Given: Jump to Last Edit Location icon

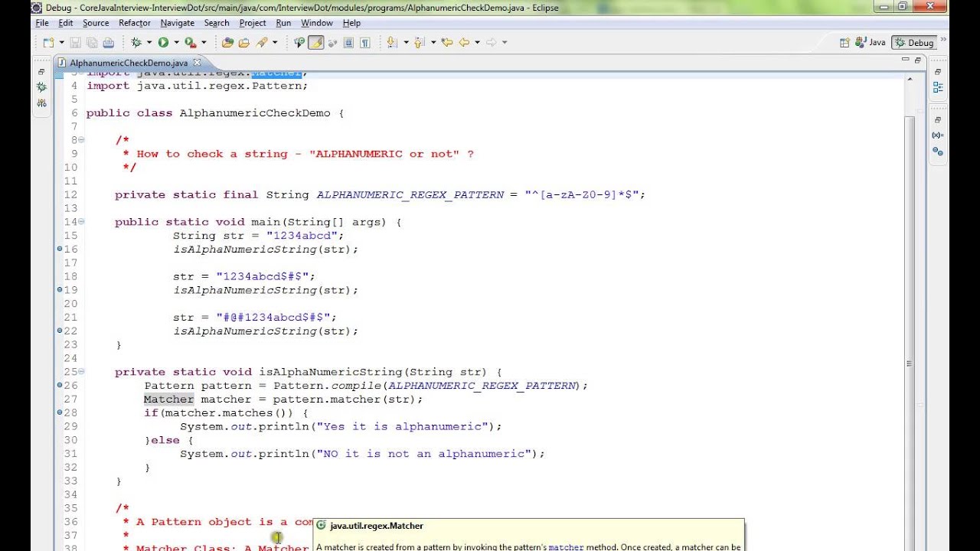Looking at the screenshot, I should 446,42.
